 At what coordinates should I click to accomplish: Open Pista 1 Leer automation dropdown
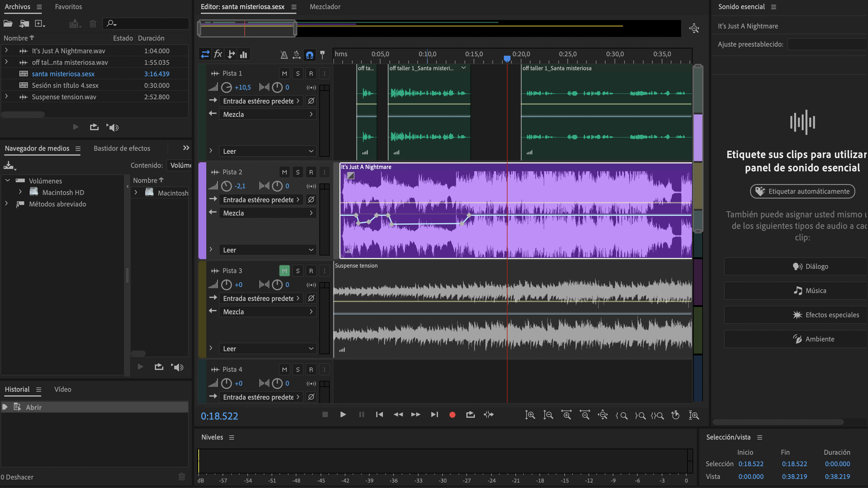268,151
